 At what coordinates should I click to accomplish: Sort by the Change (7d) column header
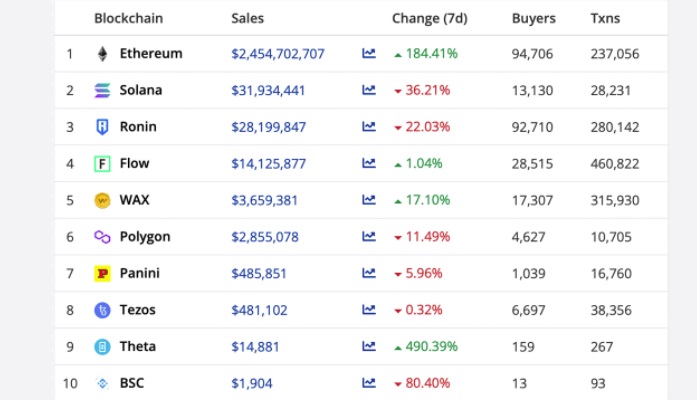(430, 18)
